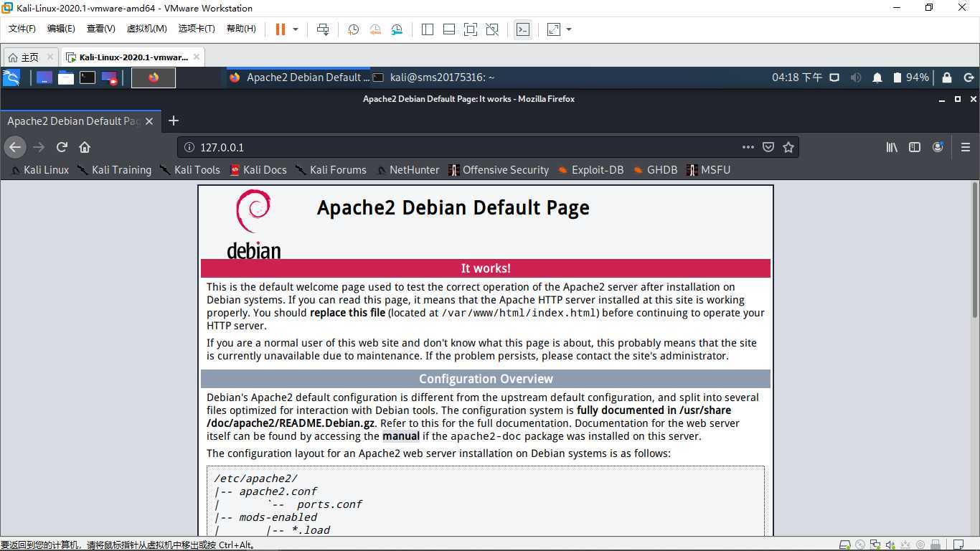Close the Kali-Linux-2020.1 VM tab
The image size is (980, 551).
click(x=197, y=57)
